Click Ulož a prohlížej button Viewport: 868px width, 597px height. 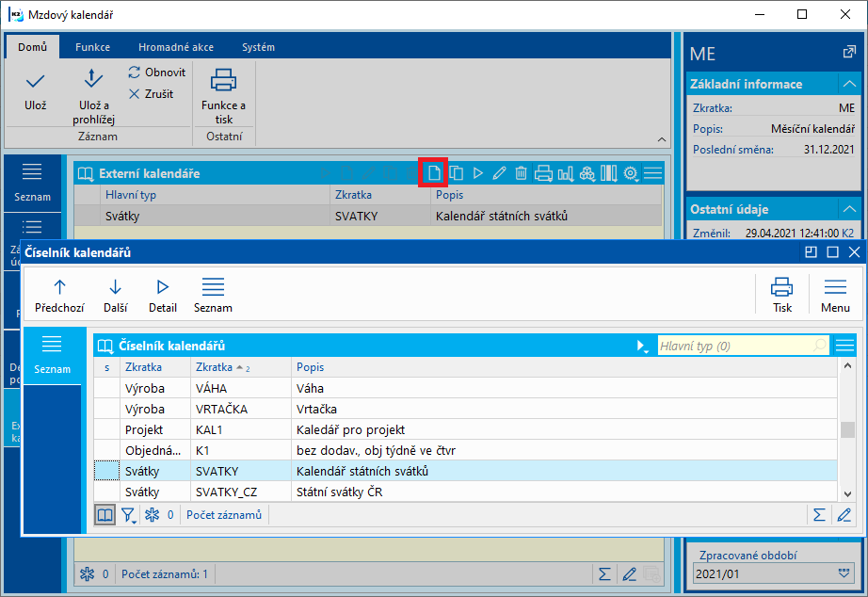[x=93, y=95]
